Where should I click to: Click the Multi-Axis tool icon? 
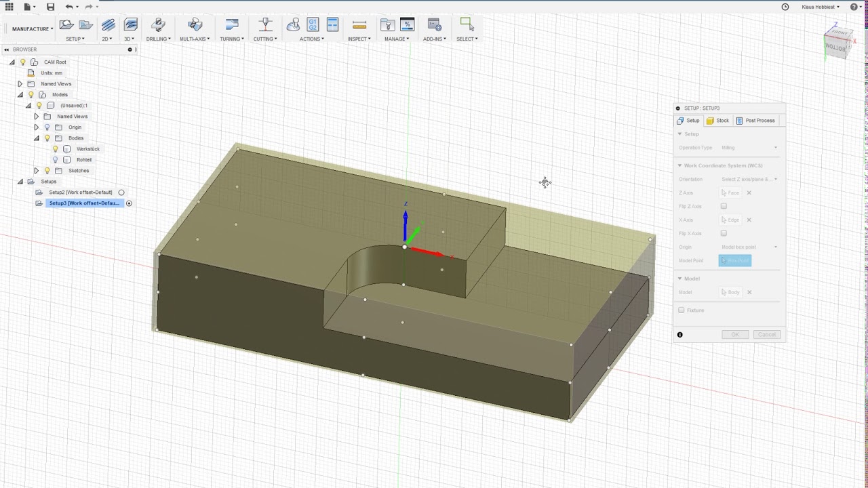(x=195, y=25)
